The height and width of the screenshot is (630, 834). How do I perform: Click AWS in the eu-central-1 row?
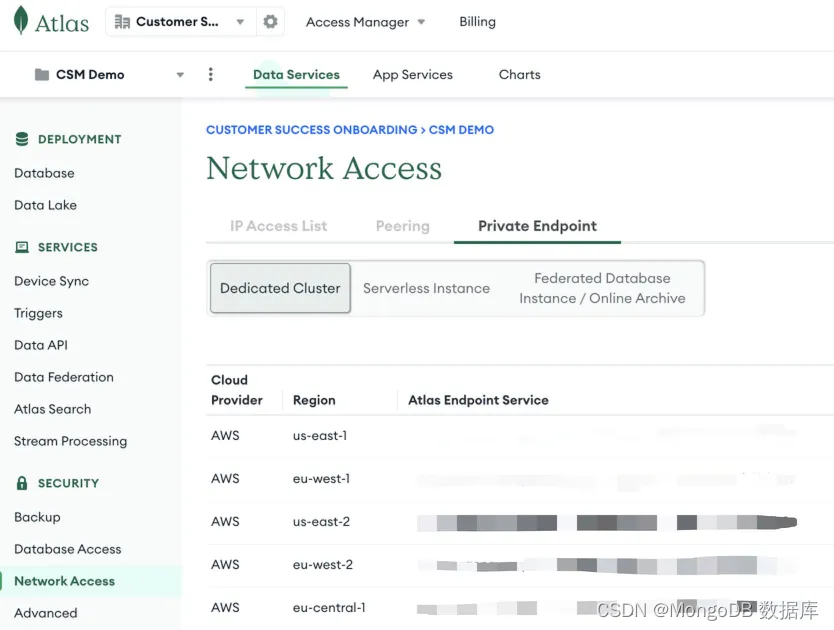[225, 608]
